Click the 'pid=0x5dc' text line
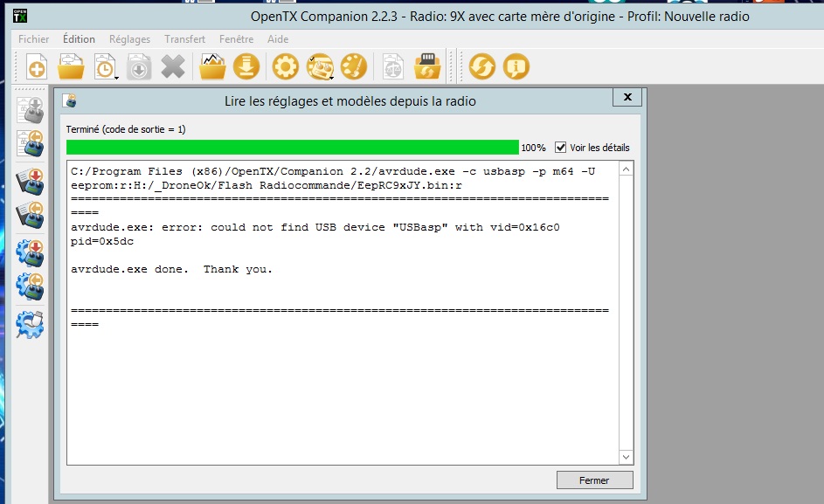 (102, 241)
